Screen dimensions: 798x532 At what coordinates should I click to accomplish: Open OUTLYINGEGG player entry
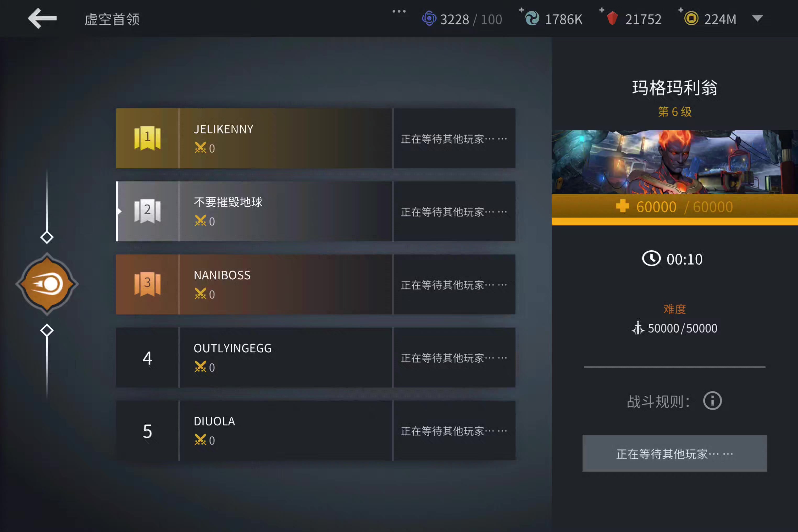(315, 357)
